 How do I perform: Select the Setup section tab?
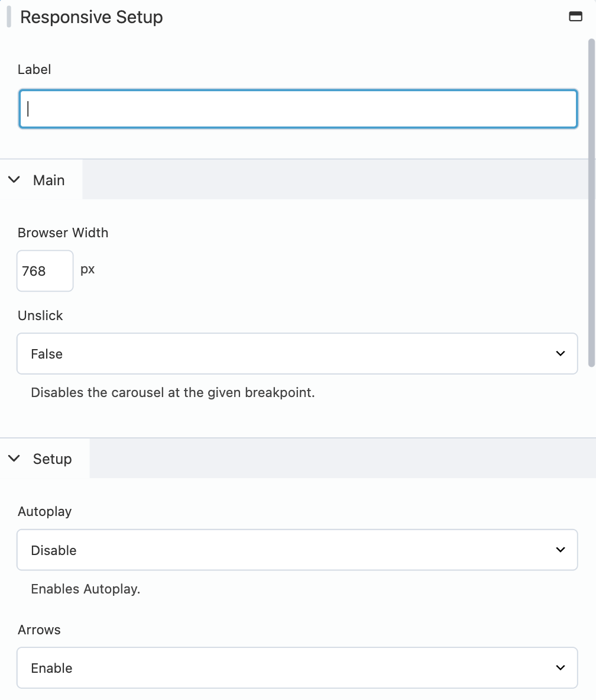[x=44, y=459]
